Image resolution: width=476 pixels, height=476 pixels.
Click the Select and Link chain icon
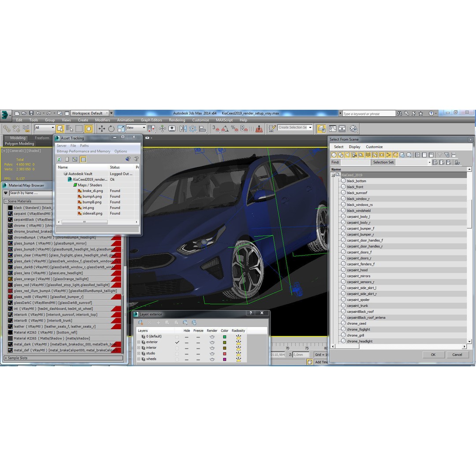click(6, 129)
